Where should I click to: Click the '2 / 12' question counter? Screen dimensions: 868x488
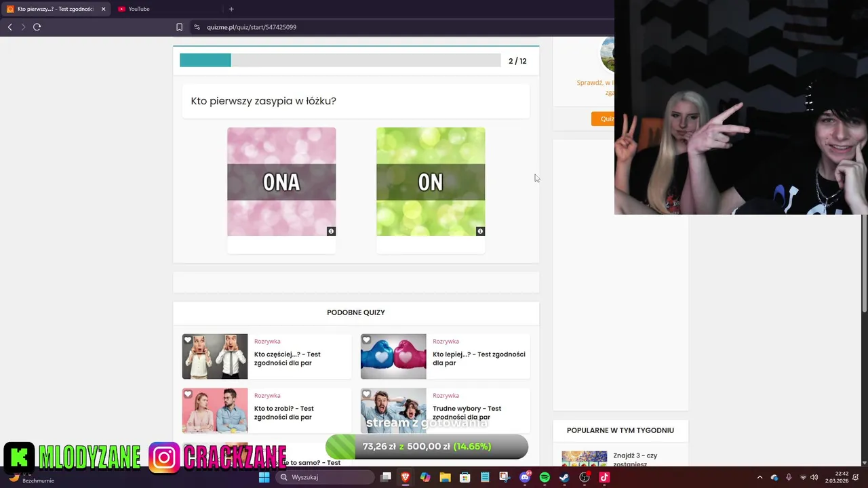click(517, 61)
